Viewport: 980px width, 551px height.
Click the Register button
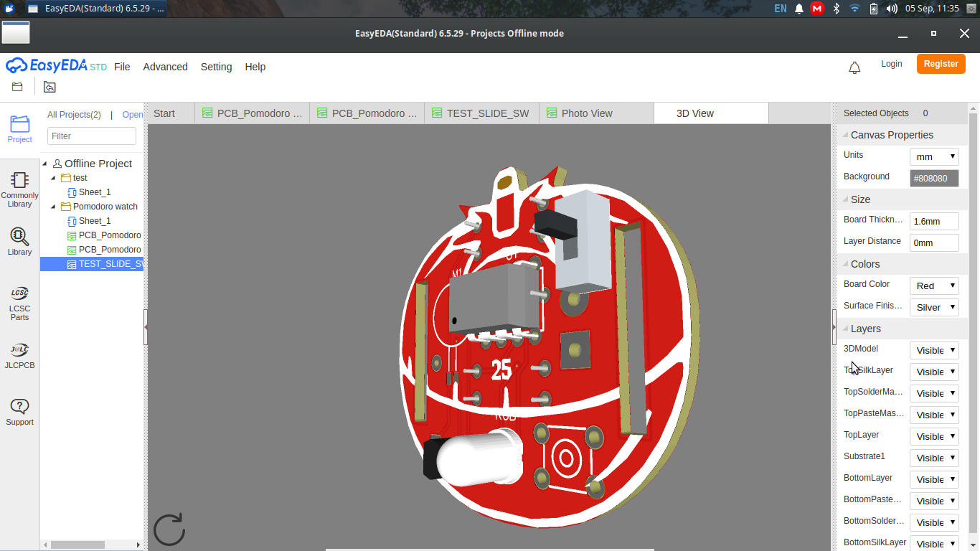[x=941, y=63]
